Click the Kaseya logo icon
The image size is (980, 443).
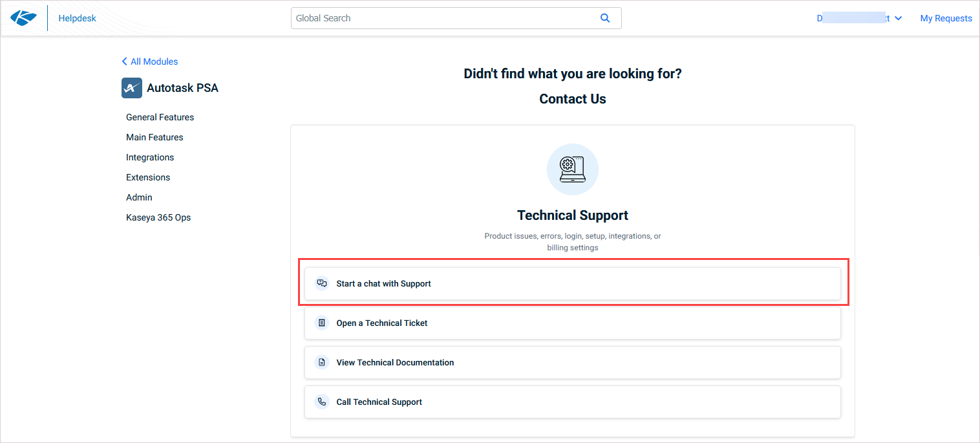[x=24, y=18]
